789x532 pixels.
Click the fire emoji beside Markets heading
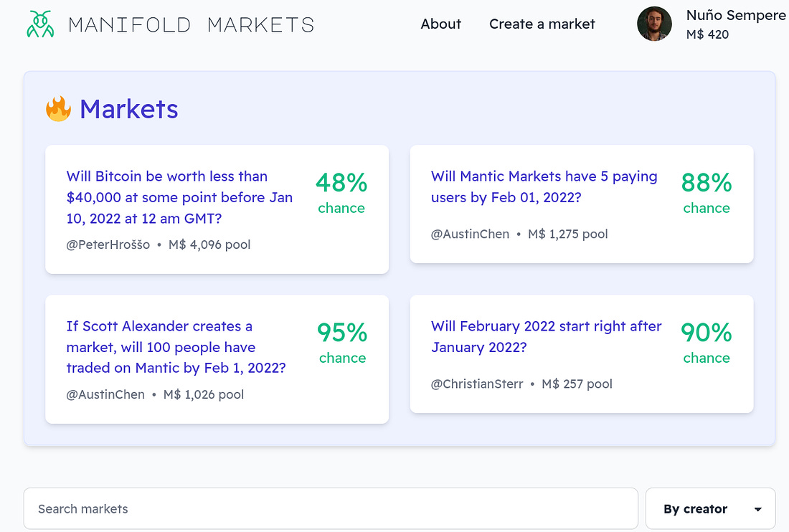point(58,110)
